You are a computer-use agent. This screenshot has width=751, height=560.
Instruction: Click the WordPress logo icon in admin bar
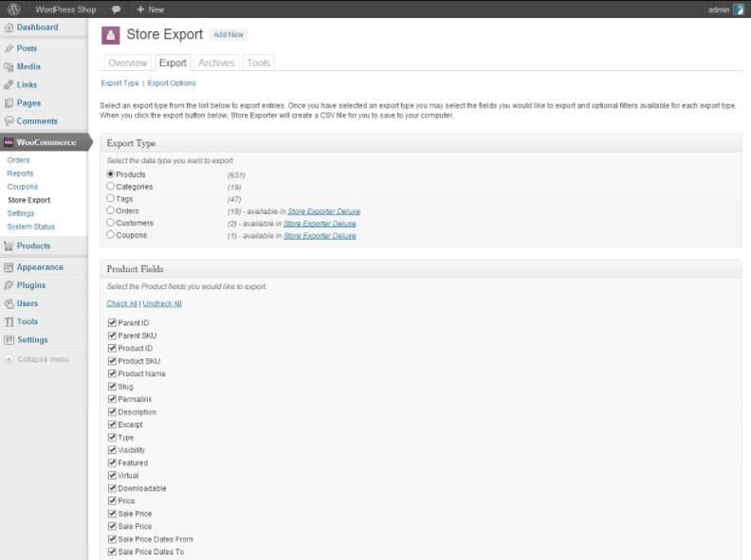(14, 9)
